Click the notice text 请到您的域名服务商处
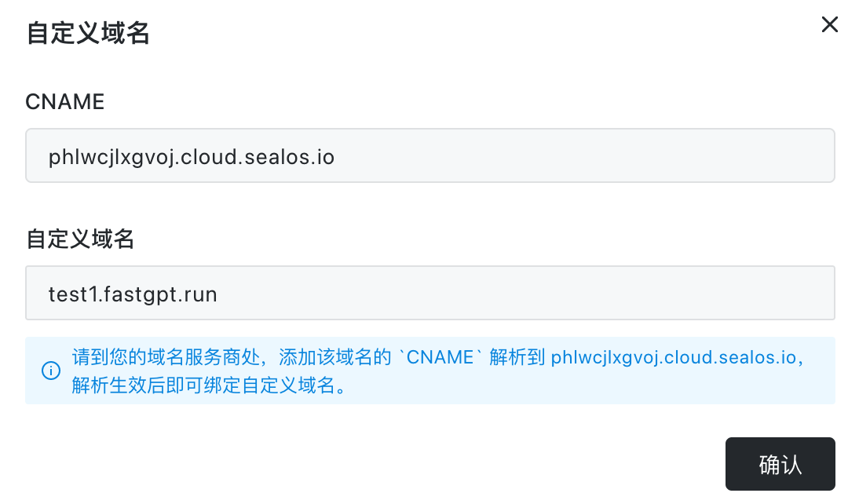 [x=166, y=357]
